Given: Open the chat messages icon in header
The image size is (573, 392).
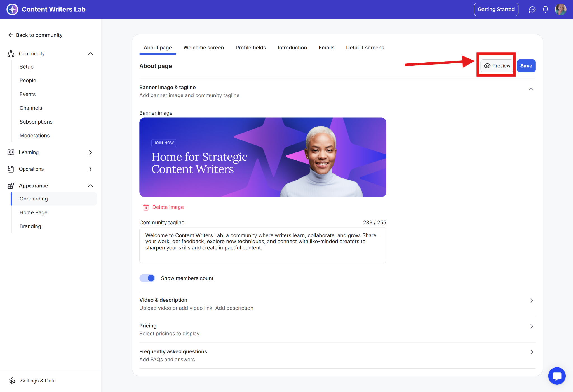Looking at the screenshot, I should pos(532,10).
